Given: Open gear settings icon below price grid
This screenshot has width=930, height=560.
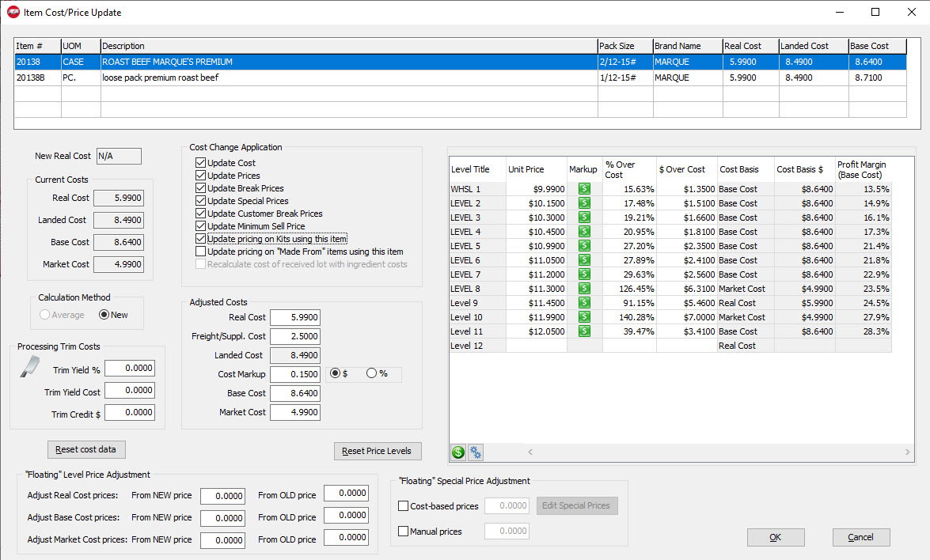Looking at the screenshot, I should [476, 452].
